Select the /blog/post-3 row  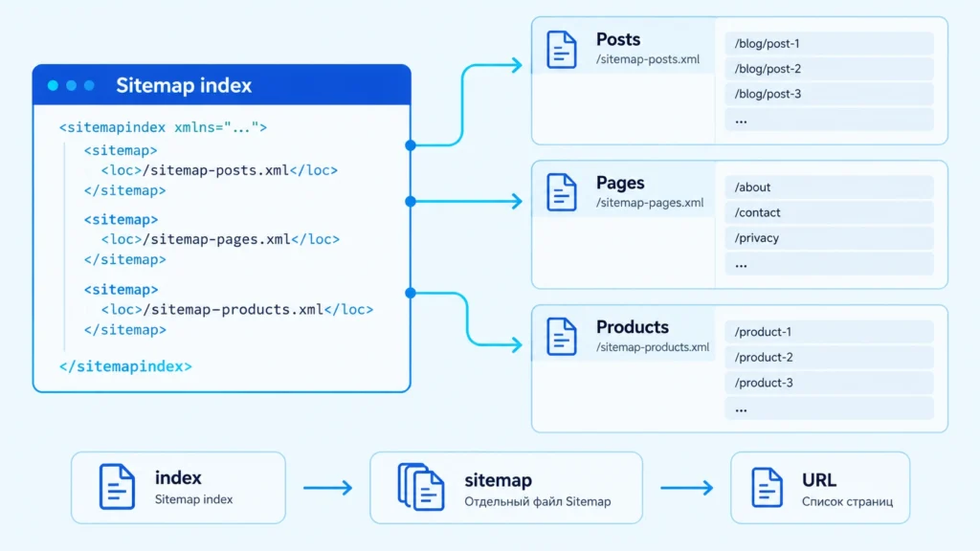point(829,95)
